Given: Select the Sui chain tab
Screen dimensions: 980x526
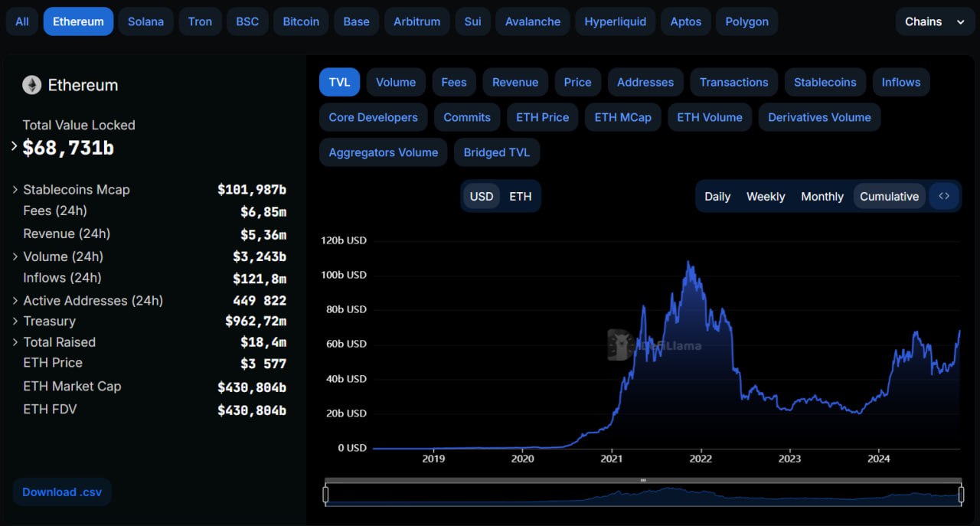Looking at the screenshot, I should coord(473,21).
